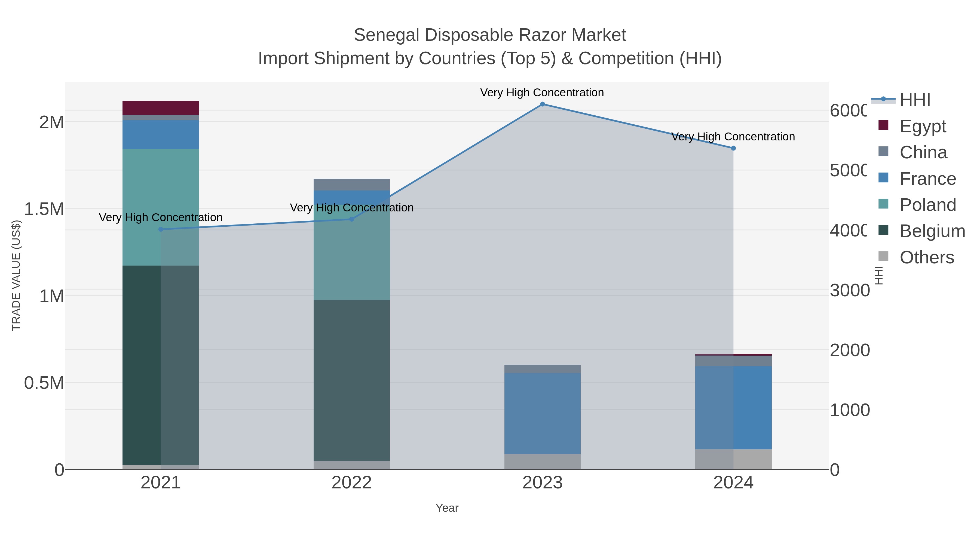Click the France segment of the 2023 bar
Image resolution: width=980 pixels, height=551 pixels.
coord(543,413)
